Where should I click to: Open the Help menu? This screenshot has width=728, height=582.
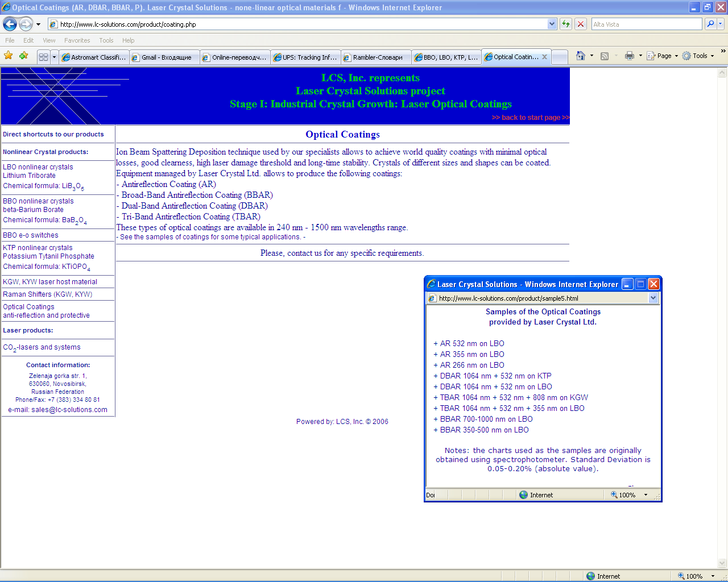(x=128, y=40)
